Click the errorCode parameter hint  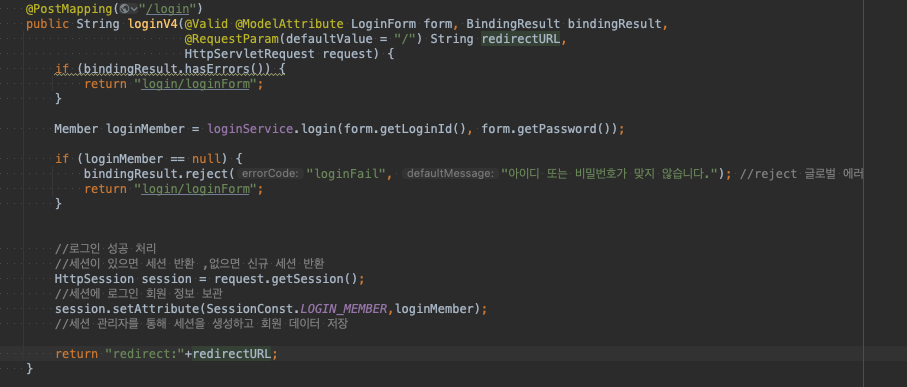[x=271, y=174]
